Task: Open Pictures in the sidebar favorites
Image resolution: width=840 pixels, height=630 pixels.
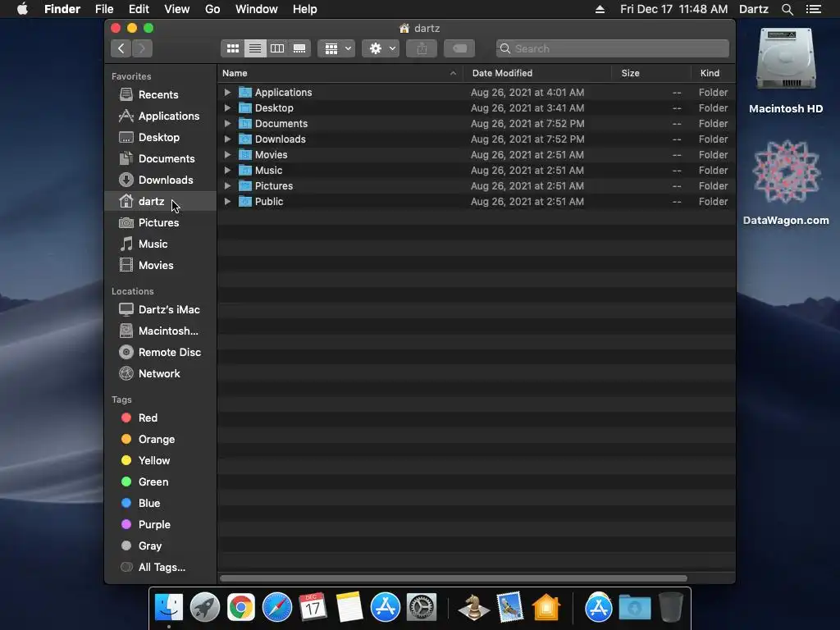Action: coord(160,223)
